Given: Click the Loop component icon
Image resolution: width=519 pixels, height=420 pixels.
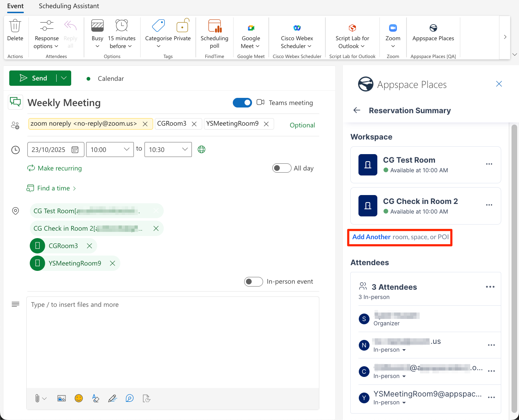Looking at the screenshot, I should (x=130, y=398).
